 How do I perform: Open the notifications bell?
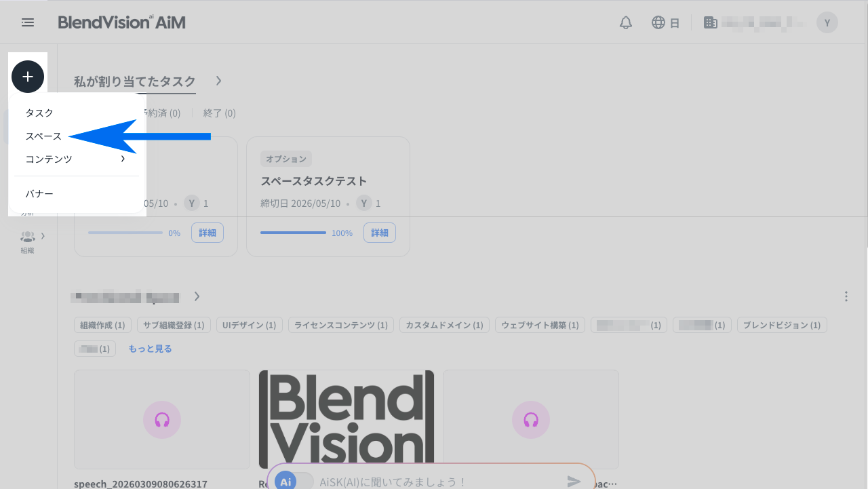626,22
